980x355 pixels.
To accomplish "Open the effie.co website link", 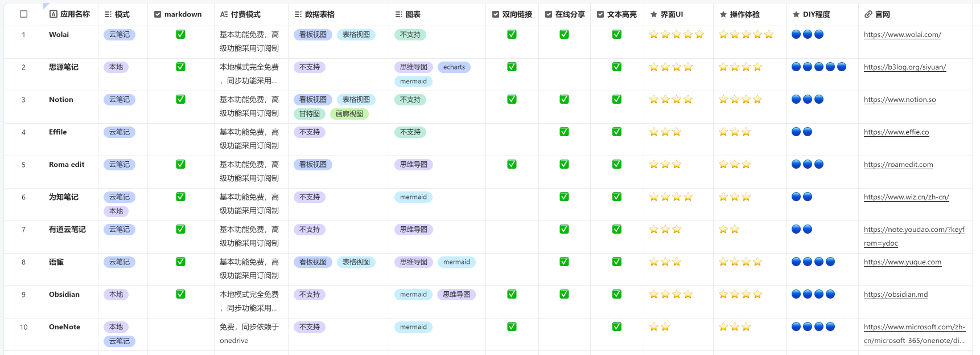I will (896, 132).
